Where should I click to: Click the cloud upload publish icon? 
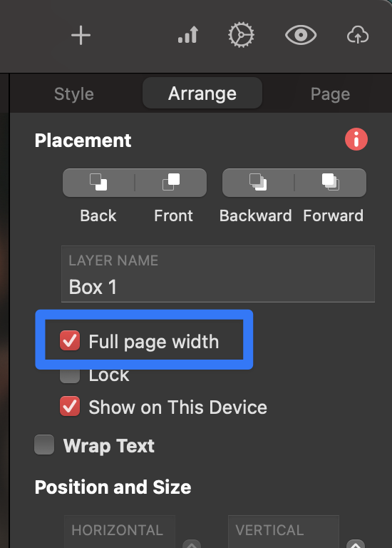point(358,35)
